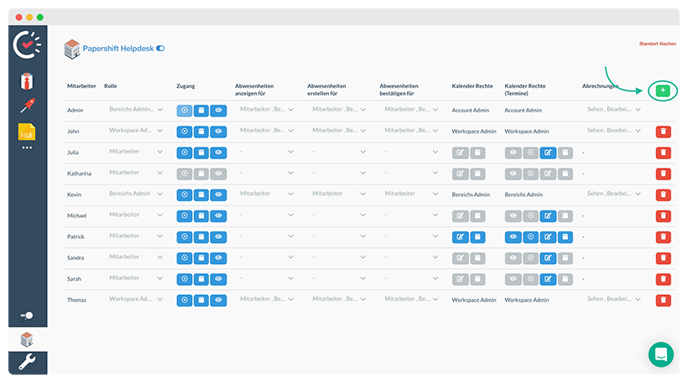Screen dimensions: 688x383
Task: Delete Thomas with the red trash button
Action: pos(663,300)
